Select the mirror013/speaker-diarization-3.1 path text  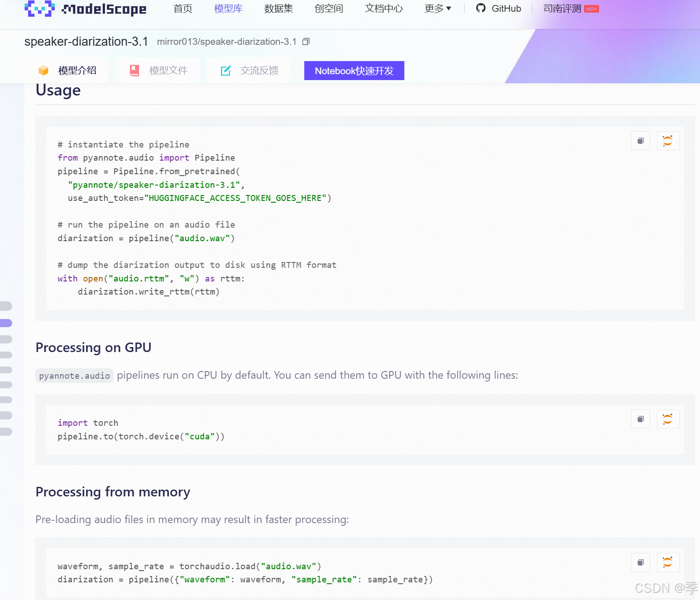tap(226, 42)
